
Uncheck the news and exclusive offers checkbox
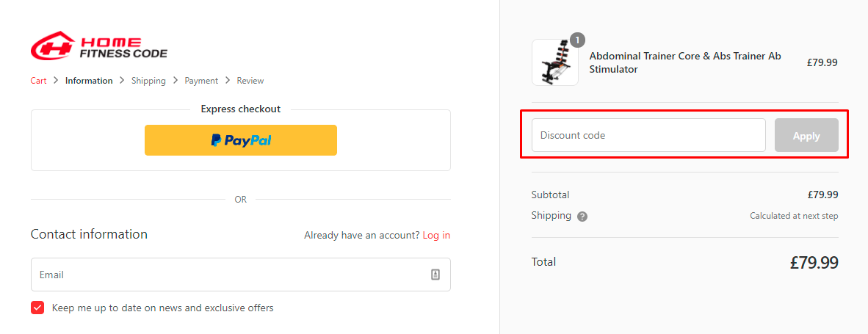coord(37,308)
